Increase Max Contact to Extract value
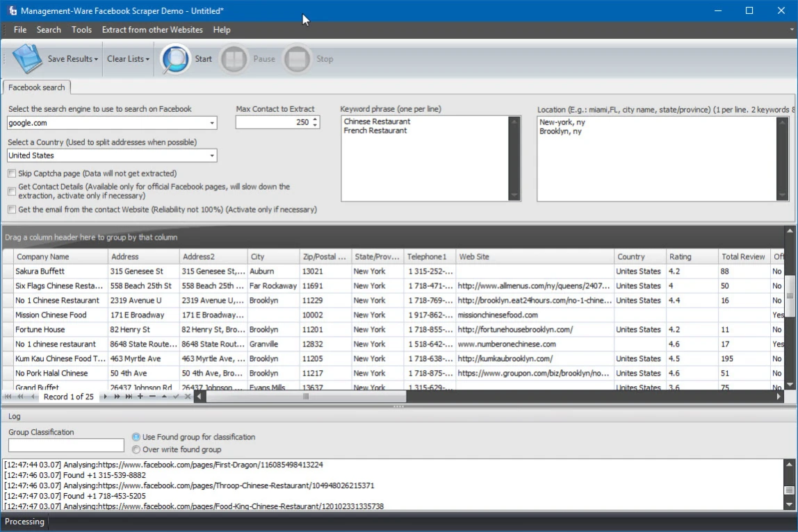The width and height of the screenshot is (798, 532). 315,119
